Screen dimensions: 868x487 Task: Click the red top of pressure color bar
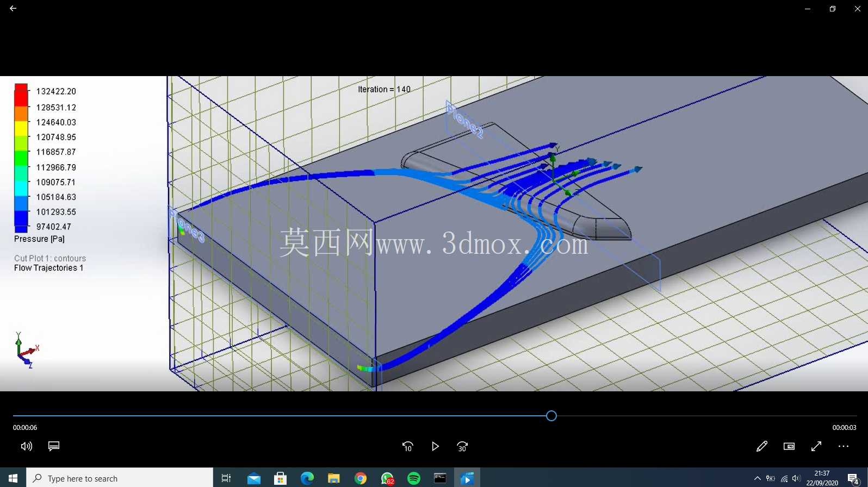point(21,95)
